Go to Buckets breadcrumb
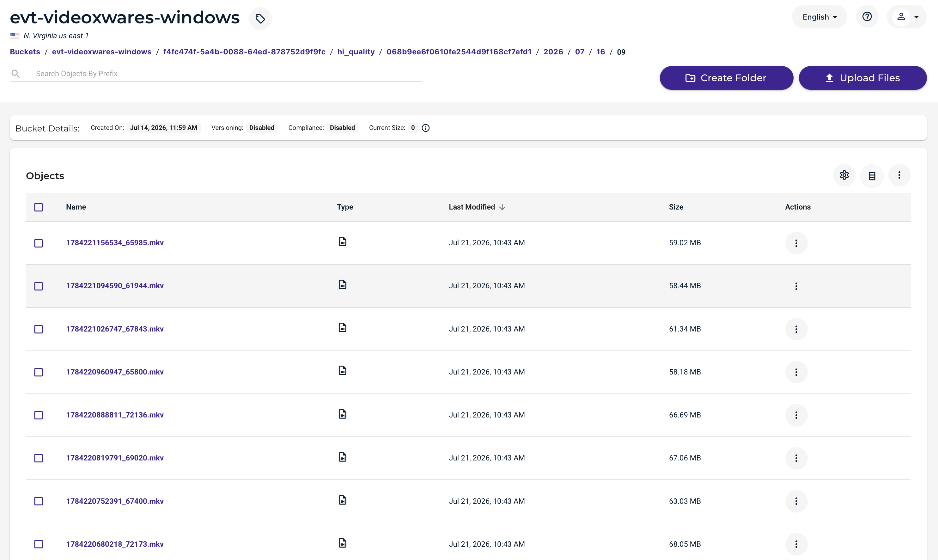The width and height of the screenshot is (938, 560). point(25,52)
